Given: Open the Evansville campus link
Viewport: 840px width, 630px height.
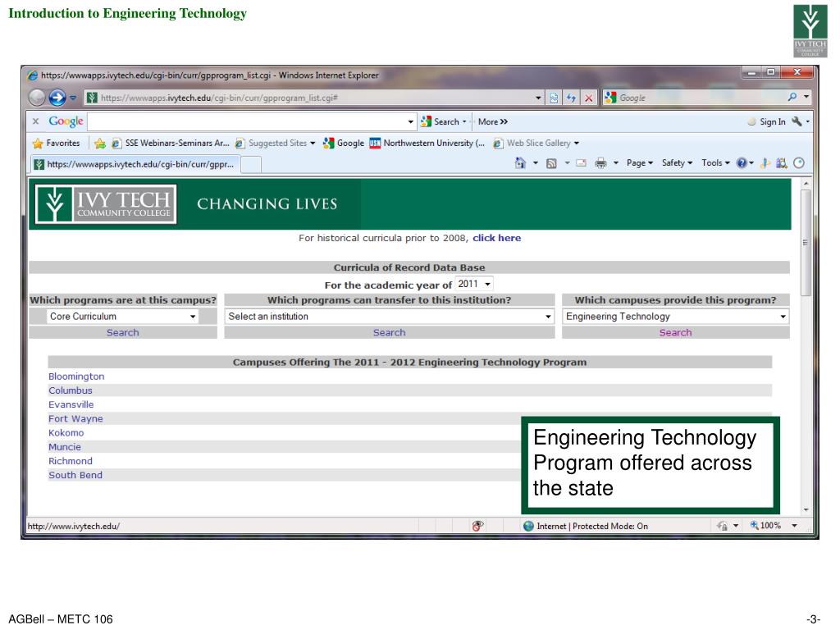Looking at the screenshot, I should click(71, 404).
